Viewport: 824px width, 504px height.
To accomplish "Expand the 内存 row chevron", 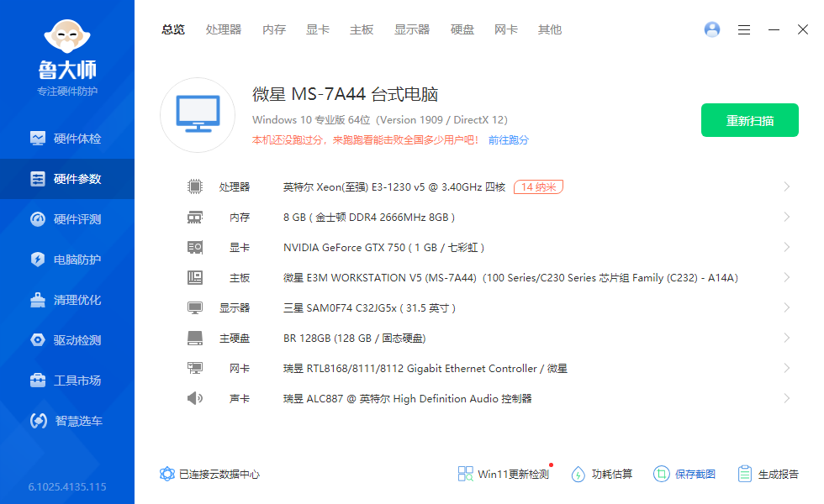I will pyautogui.click(x=787, y=217).
